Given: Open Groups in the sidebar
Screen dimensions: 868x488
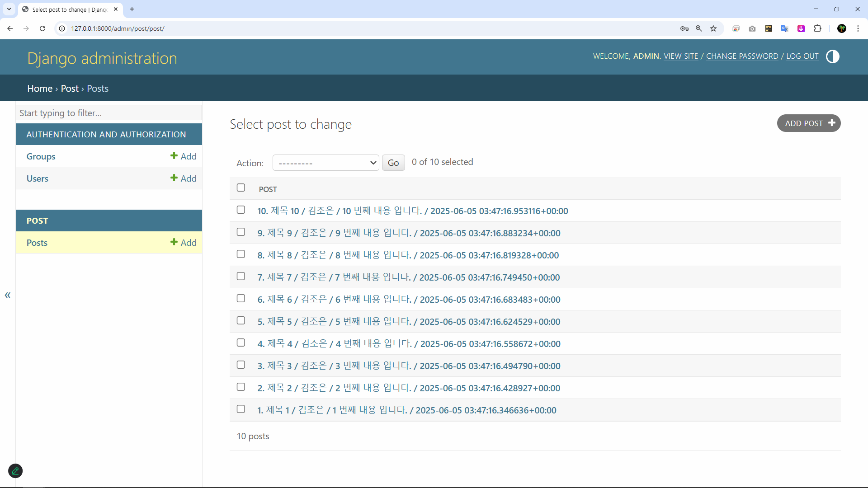Looking at the screenshot, I should pyautogui.click(x=41, y=156).
